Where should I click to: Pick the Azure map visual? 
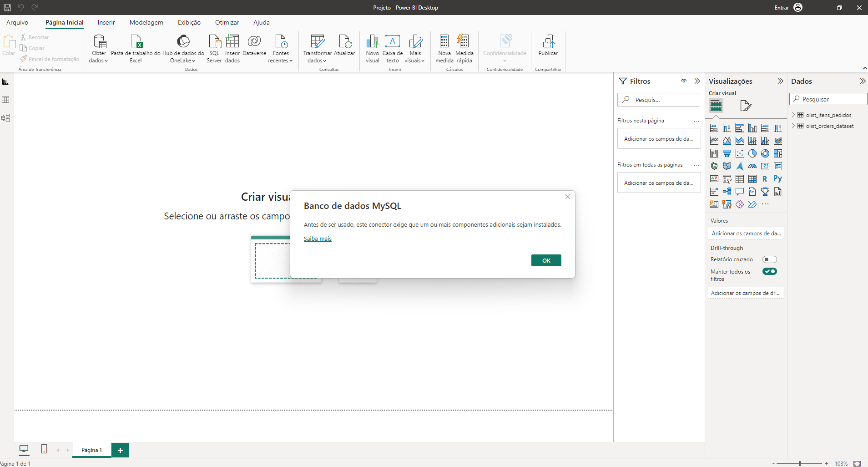740,166
